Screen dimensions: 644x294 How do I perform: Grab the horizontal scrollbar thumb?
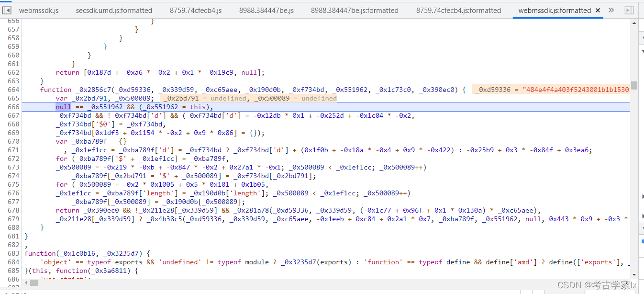[x=34, y=283]
